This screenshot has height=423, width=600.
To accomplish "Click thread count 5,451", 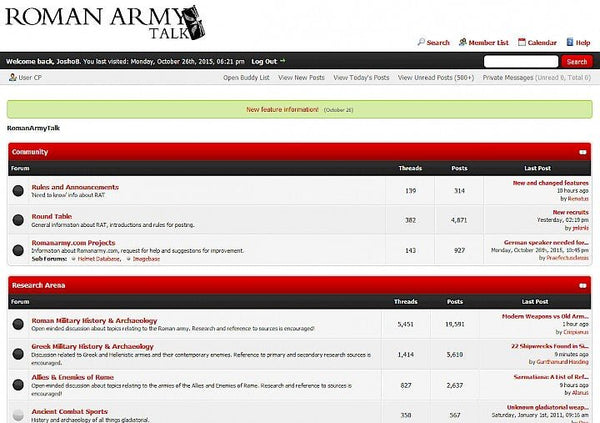I will pyautogui.click(x=405, y=324).
